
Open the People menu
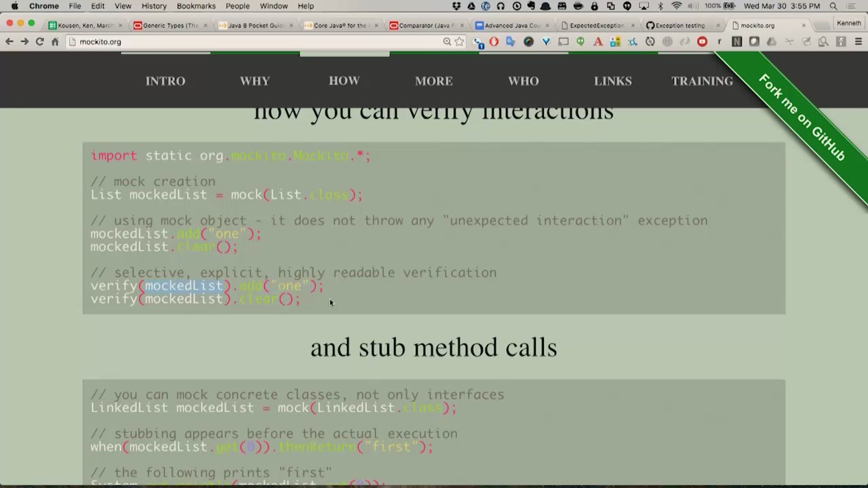237,6
